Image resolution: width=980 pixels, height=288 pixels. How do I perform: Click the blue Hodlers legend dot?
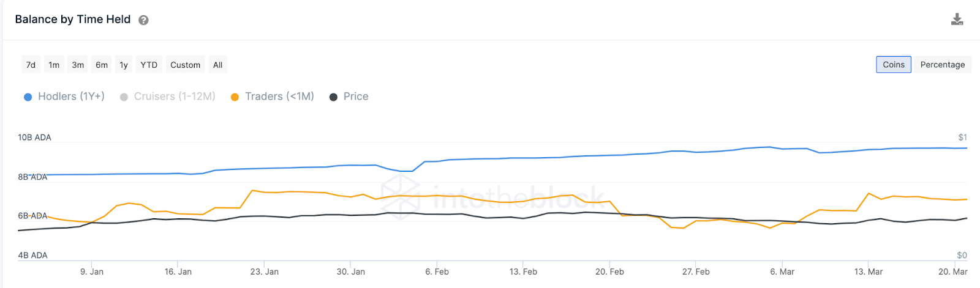tap(28, 97)
